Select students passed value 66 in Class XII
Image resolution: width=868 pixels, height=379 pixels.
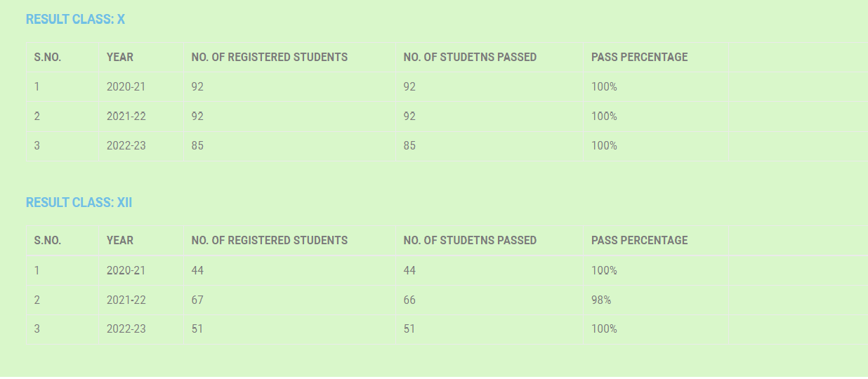tap(409, 300)
